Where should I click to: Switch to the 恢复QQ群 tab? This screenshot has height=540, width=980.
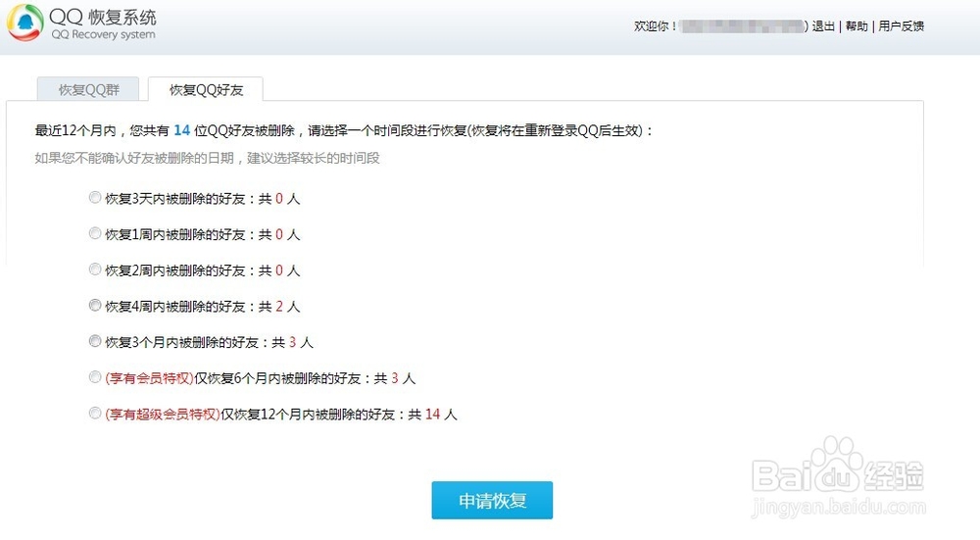(x=89, y=90)
